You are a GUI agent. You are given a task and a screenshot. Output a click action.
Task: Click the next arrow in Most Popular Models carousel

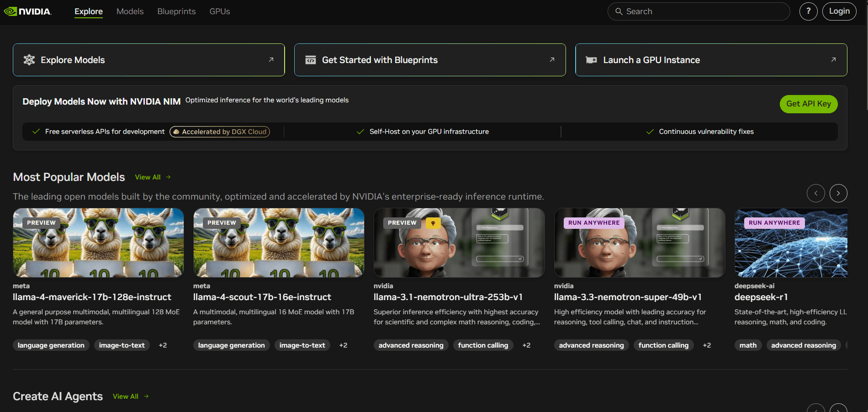[x=838, y=193]
